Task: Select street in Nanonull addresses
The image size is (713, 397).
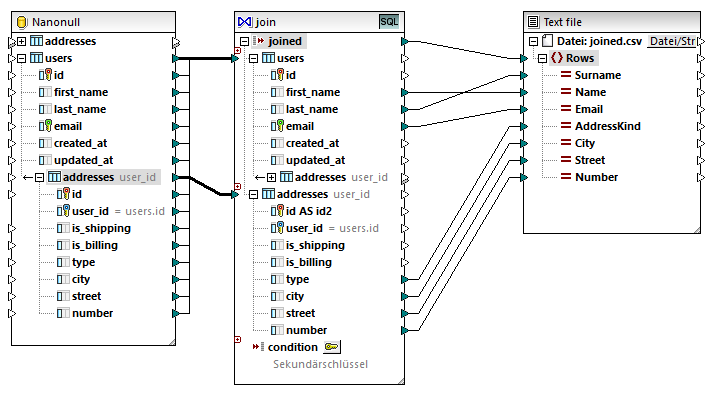Action: 86,296
